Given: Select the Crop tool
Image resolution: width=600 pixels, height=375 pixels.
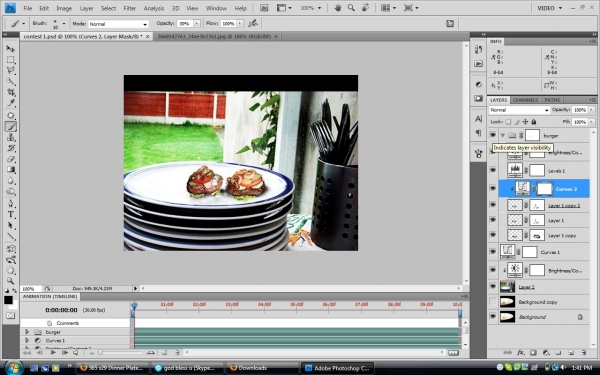Looking at the screenshot, I should pyautogui.click(x=11, y=92).
